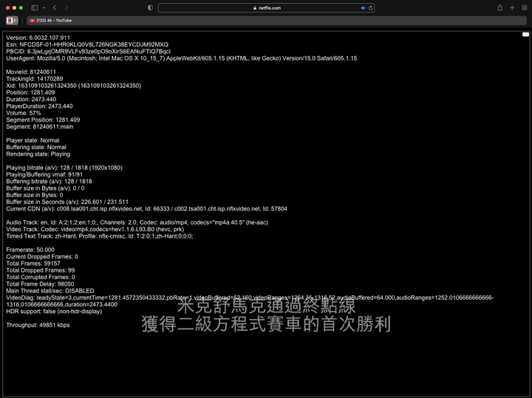Click the Position: 1281.409 line
The height and width of the screenshot is (398, 532).
point(30,92)
